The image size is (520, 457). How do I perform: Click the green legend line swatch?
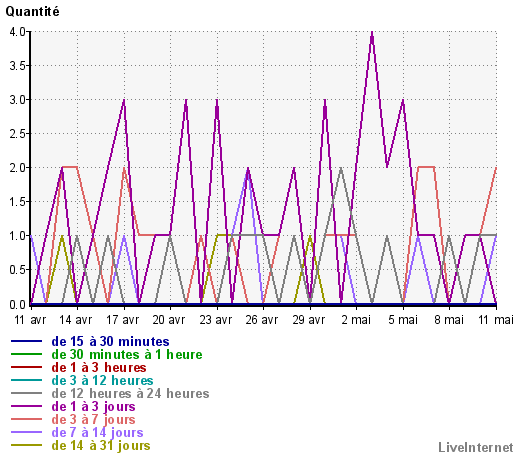coord(26,354)
